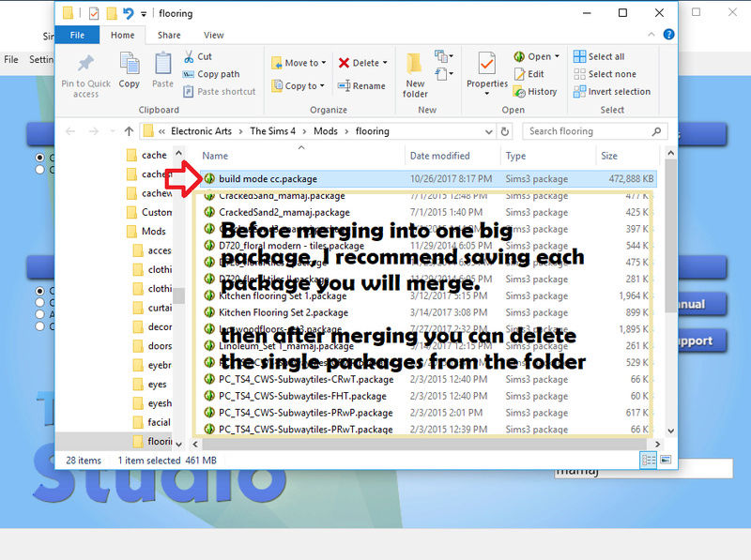Open the Recent locations dropdown arrow
The height and width of the screenshot is (560, 751).
coord(112,131)
